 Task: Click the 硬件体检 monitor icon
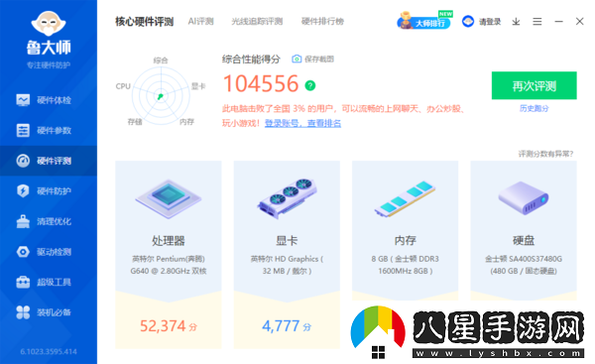coord(23,100)
